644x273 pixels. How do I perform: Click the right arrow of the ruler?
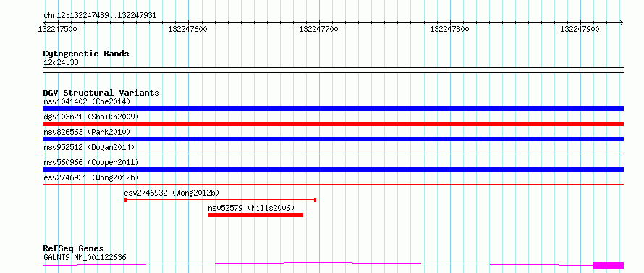(621, 22)
